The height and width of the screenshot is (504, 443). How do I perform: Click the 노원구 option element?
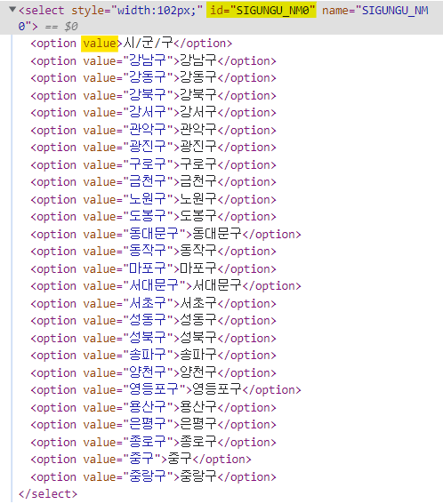tap(153, 200)
